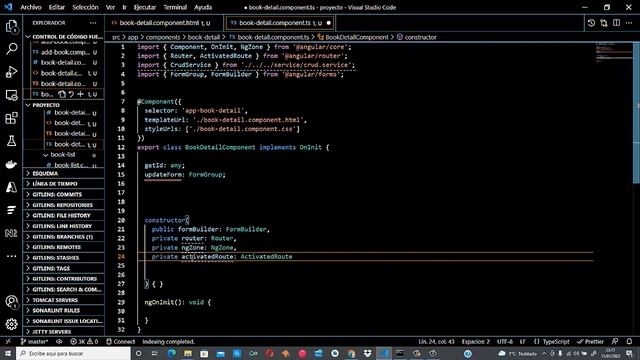This screenshot has width=640, height=360.
Task: Open Microsoft Edge from taskbar
Action: (172, 353)
